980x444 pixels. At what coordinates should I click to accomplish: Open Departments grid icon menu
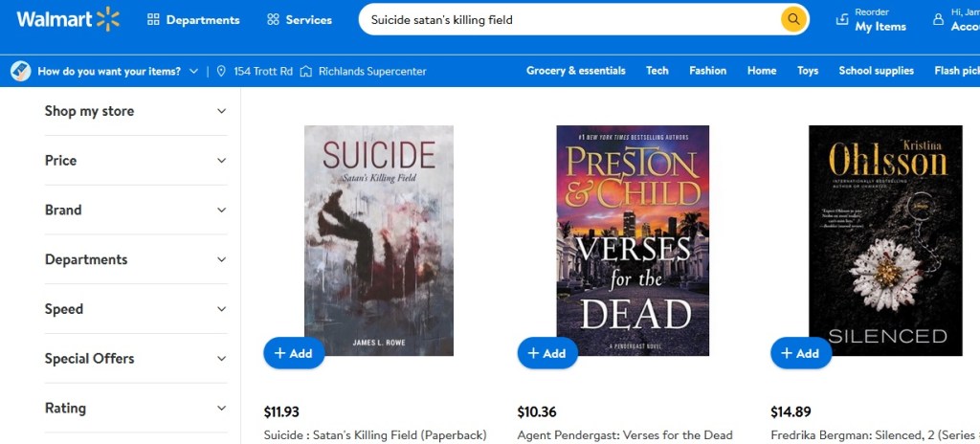coord(153,19)
